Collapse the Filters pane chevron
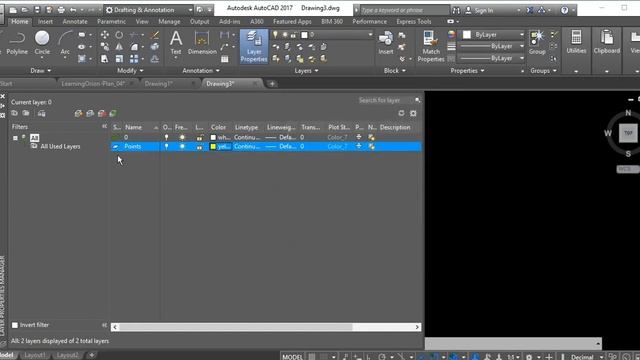The image size is (640, 360). [x=104, y=127]
